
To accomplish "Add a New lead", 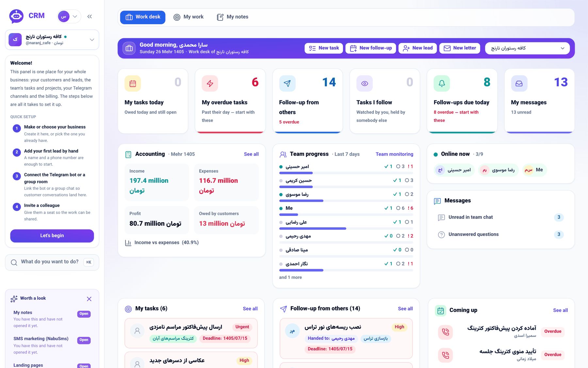I will coord(417,48).
